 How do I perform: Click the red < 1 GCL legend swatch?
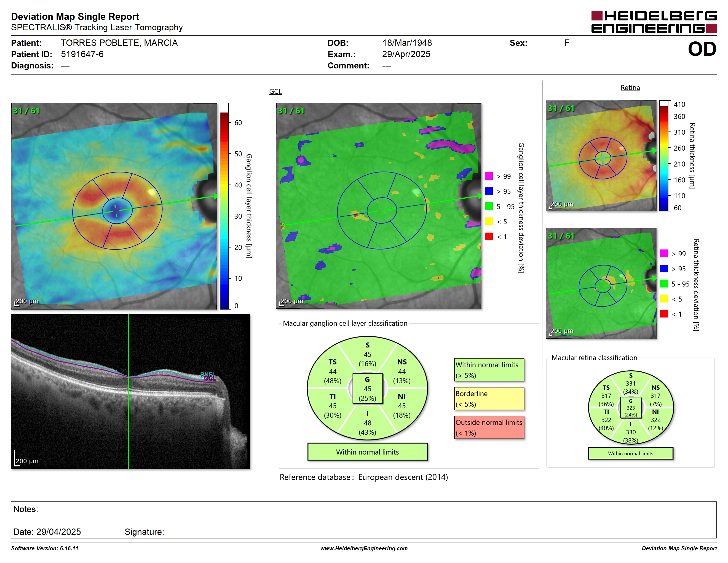tap(489, 237)
